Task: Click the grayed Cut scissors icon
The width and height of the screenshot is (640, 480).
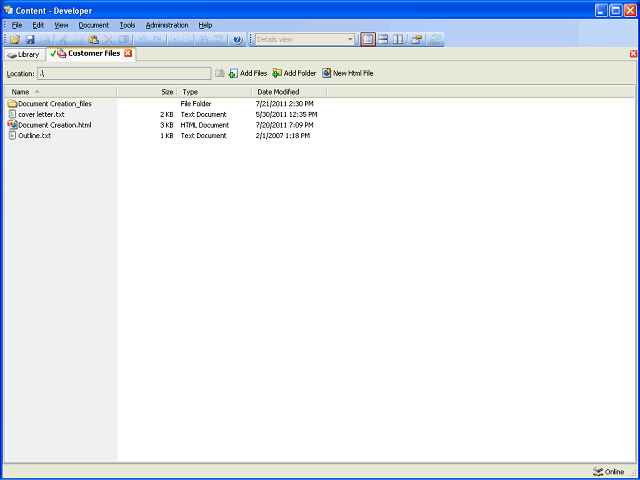Action: (x=63, y=40)
